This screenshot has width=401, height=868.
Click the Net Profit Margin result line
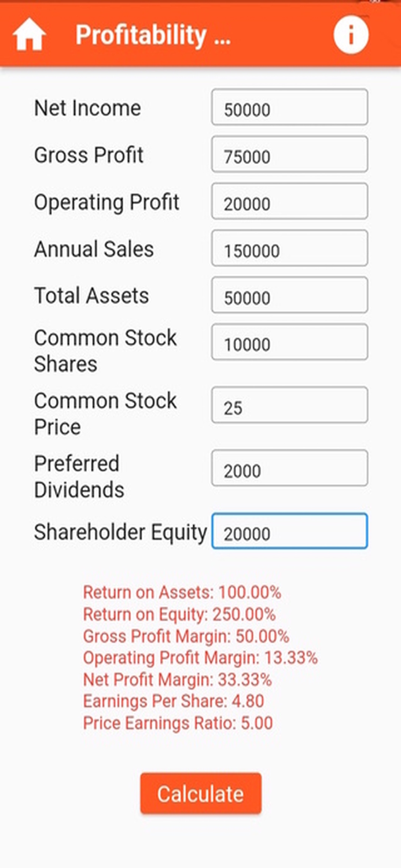(178, 679)
